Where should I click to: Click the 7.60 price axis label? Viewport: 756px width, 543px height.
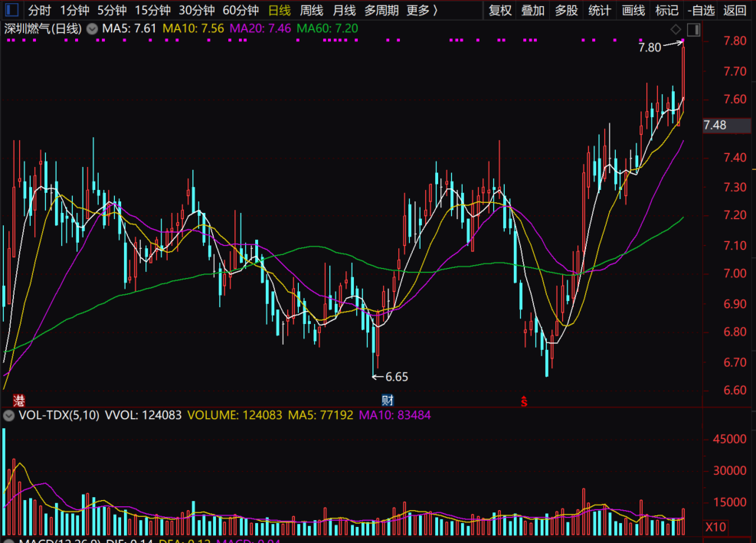click(x=735, y=100)
